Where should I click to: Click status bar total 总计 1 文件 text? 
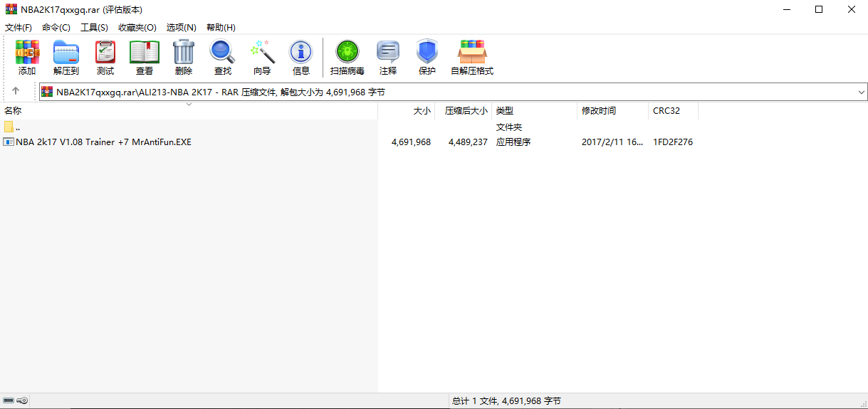point(506,401)
